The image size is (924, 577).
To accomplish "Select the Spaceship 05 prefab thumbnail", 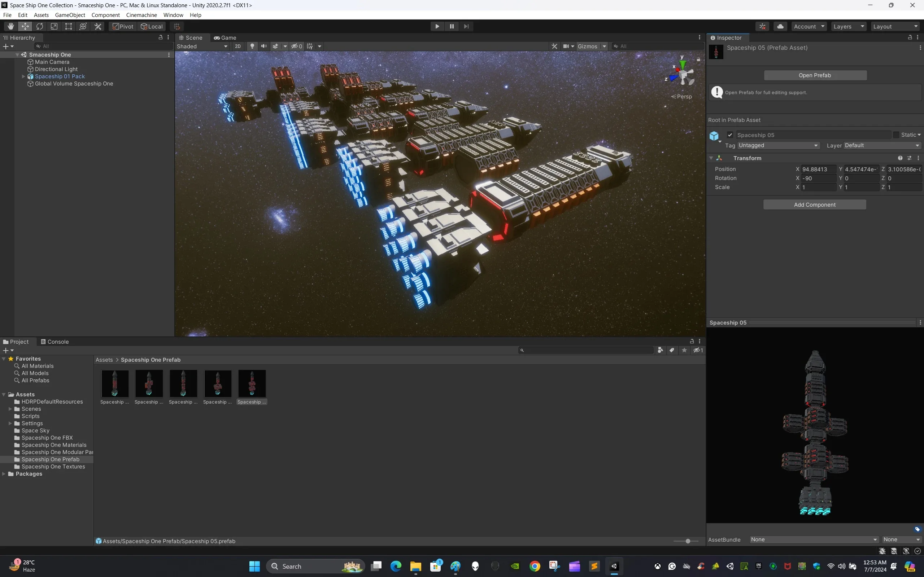I will (252, 383).
